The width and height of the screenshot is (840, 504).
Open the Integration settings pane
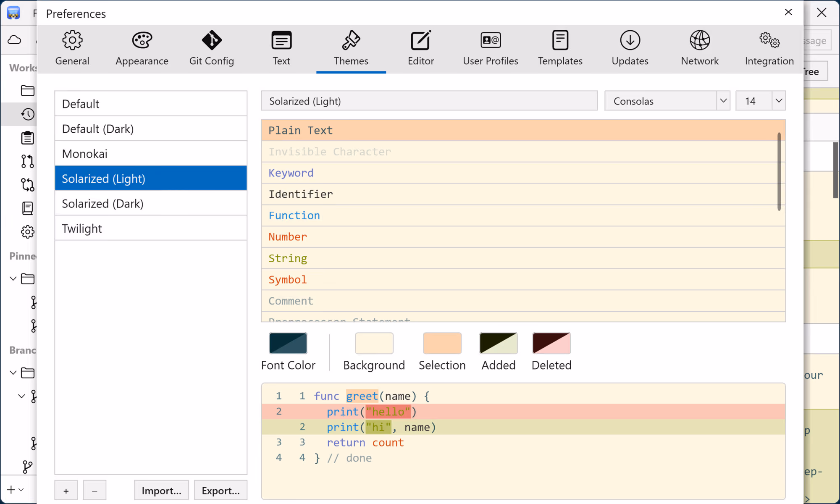[769, 49]
